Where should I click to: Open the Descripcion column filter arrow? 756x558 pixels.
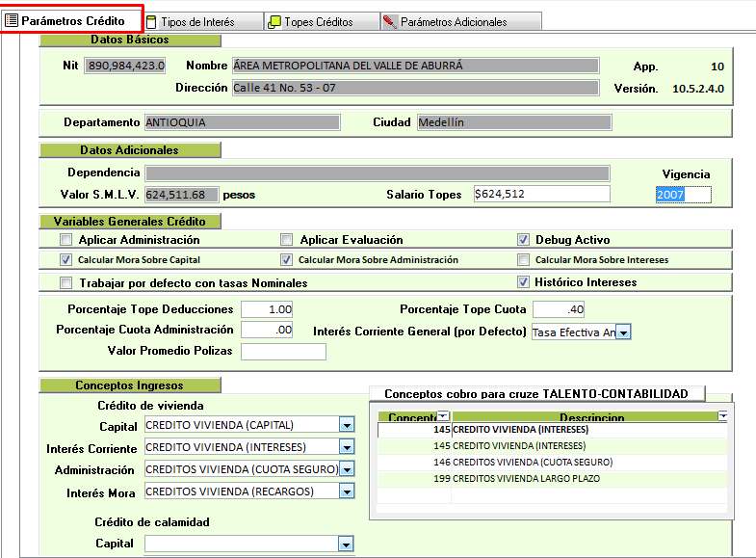[723, 416]
